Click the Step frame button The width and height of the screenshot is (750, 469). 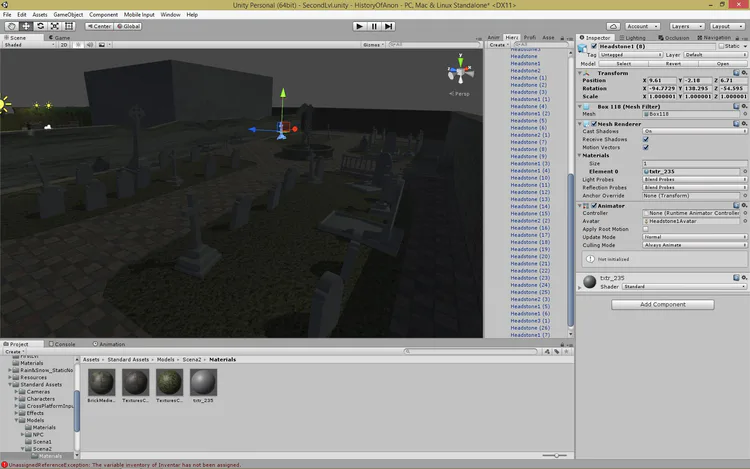[388, 26]
